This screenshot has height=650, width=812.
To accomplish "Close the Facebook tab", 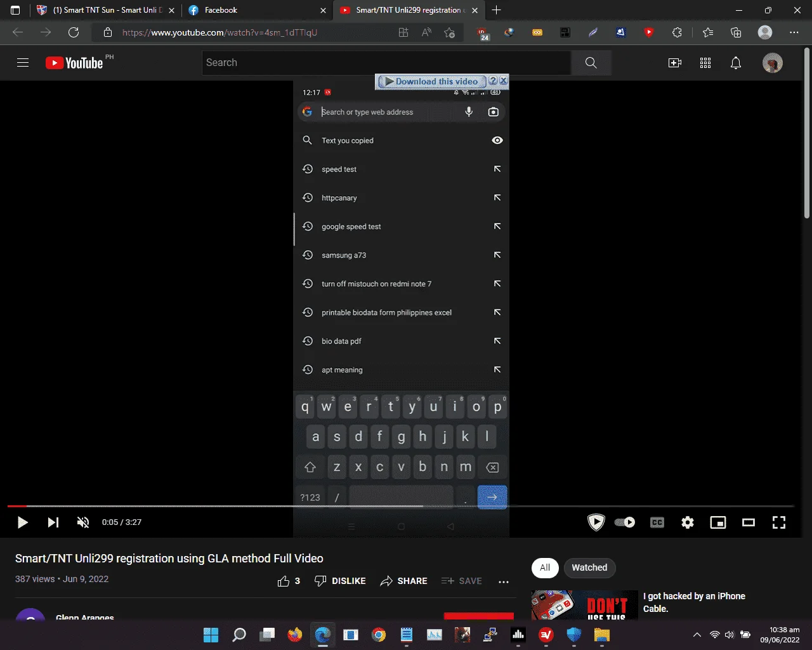I will [x=323, y=10].
